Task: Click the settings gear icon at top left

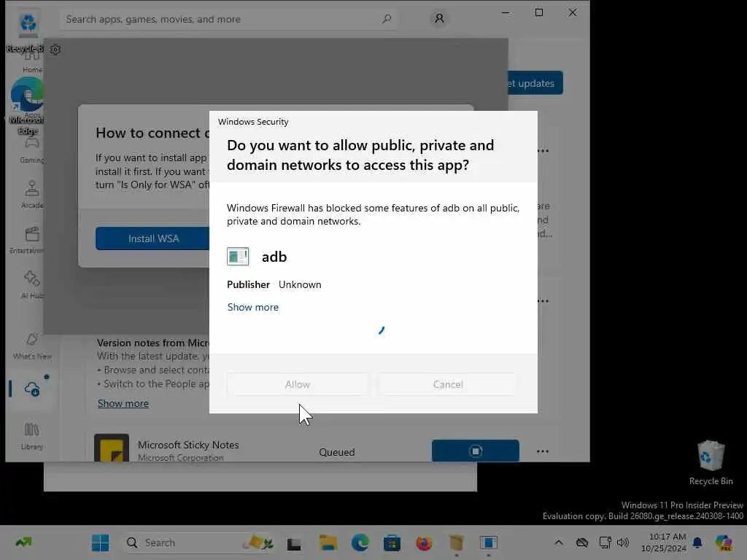Action: (55, 49)
